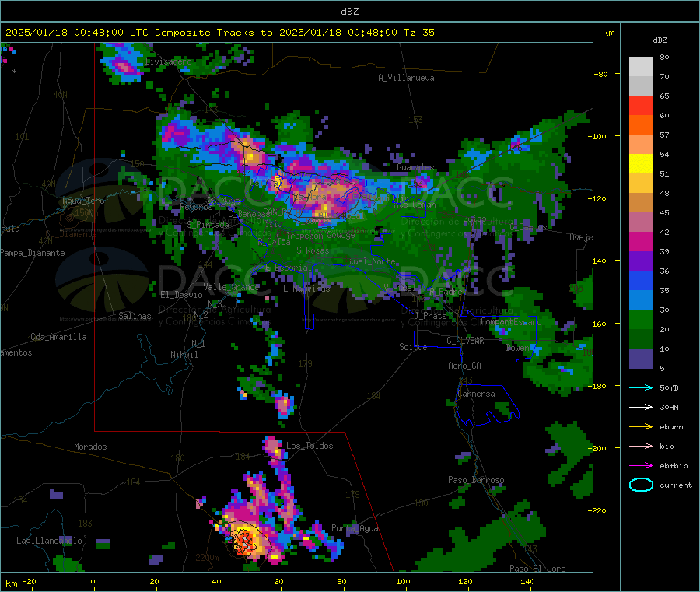
Task: Click the 'Pampa_Diamante' place label
Action: pos(33,253)
